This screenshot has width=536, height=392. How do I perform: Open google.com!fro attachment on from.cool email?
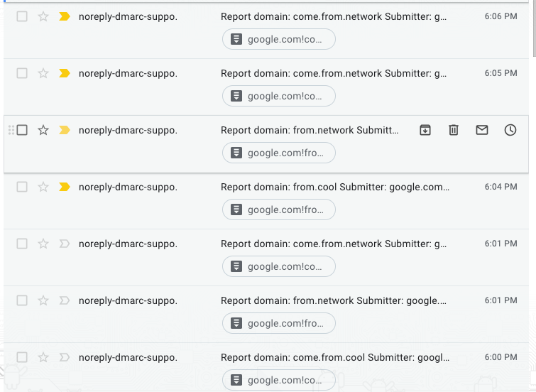point(278,209)
